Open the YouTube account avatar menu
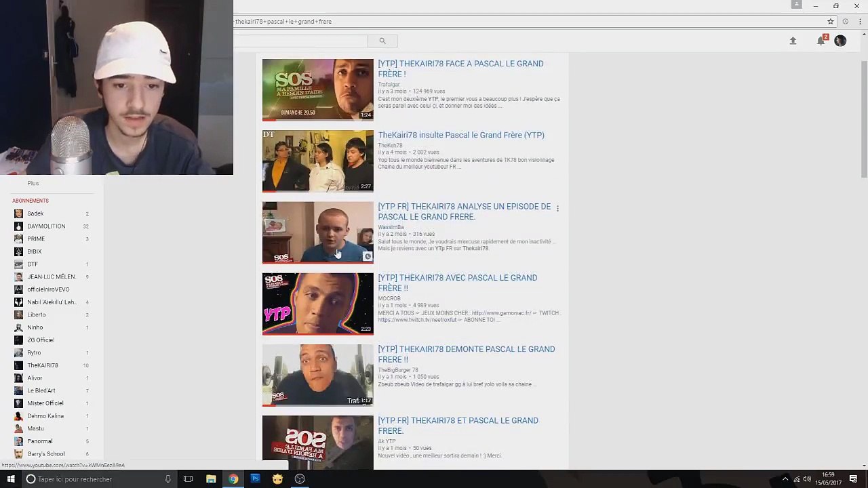 [840, 41]
